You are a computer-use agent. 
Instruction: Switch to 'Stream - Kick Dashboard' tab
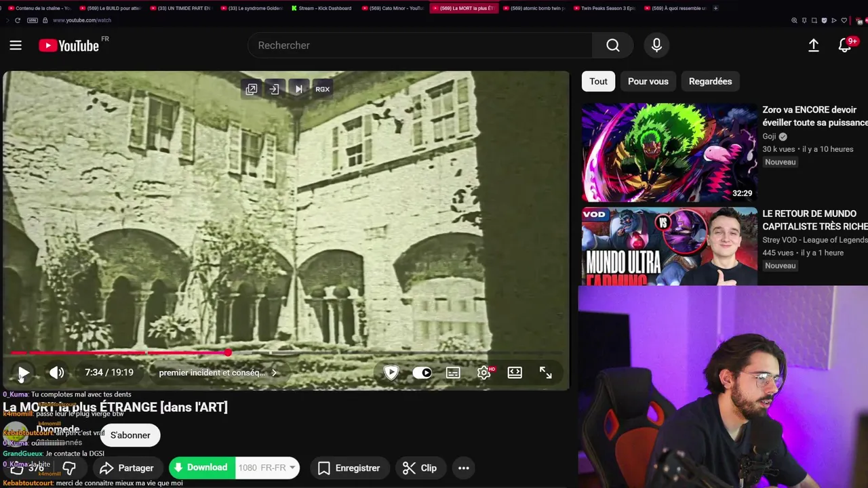(x=323, y=8)
